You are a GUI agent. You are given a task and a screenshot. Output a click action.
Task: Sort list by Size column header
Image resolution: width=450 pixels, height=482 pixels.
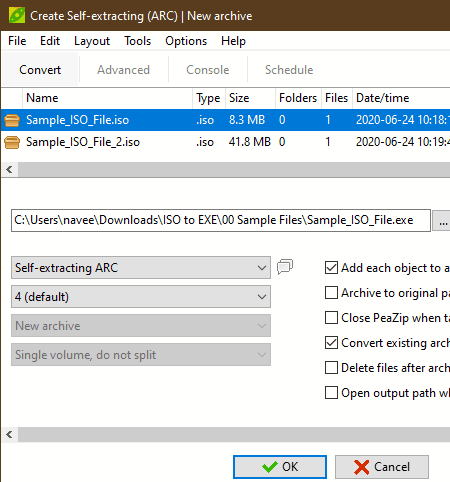click(x=251, y=98)
